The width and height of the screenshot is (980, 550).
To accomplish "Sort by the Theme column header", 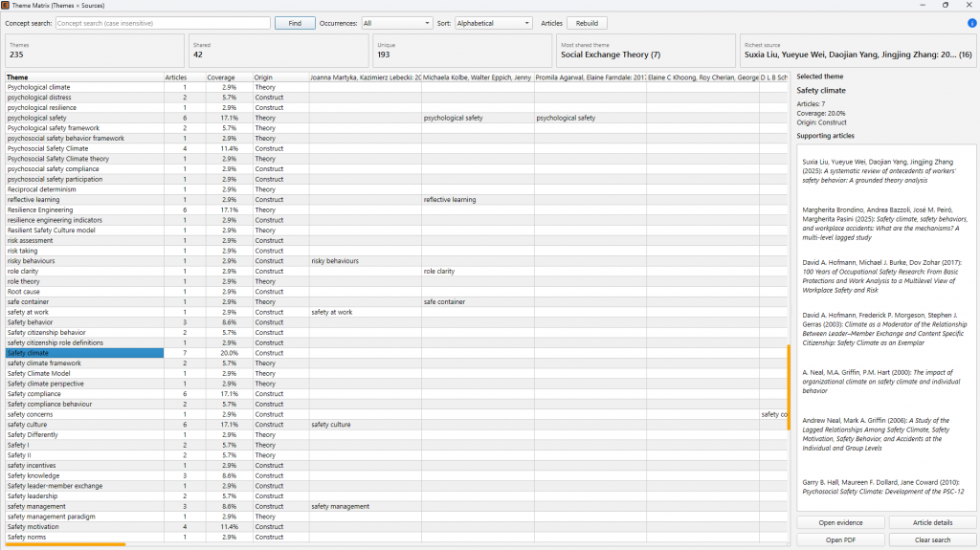I will 84,77.
